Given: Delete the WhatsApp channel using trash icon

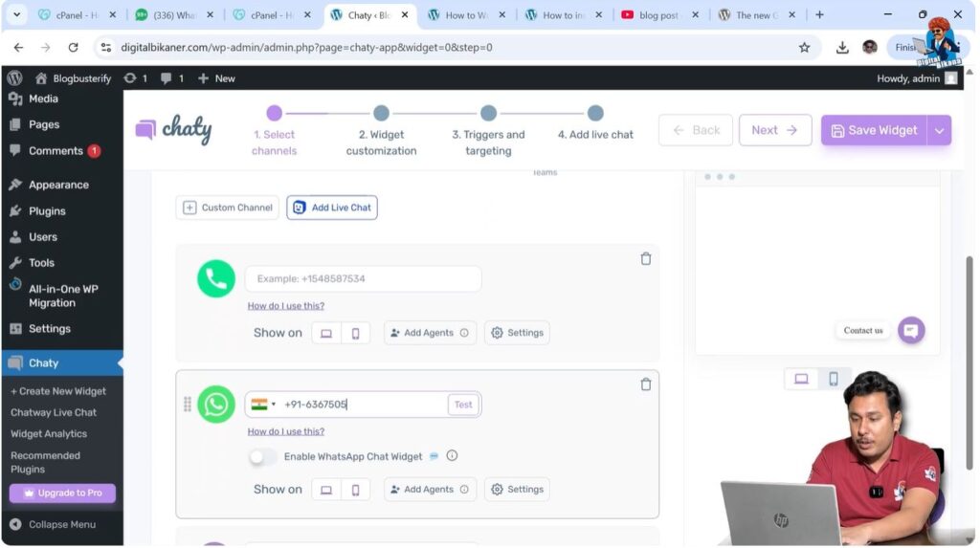Looking at the screenshot, I should tap(645, 384).
